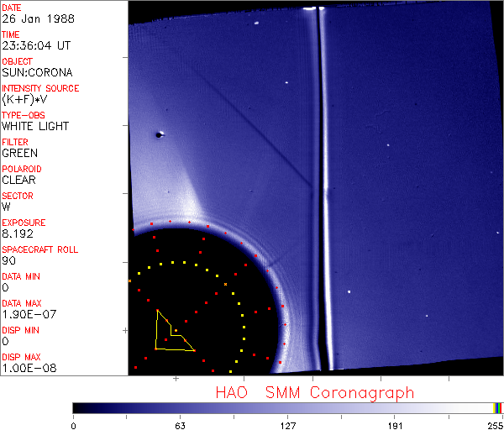Click the dark spot artifact with bright halo

tap(160, 134)
